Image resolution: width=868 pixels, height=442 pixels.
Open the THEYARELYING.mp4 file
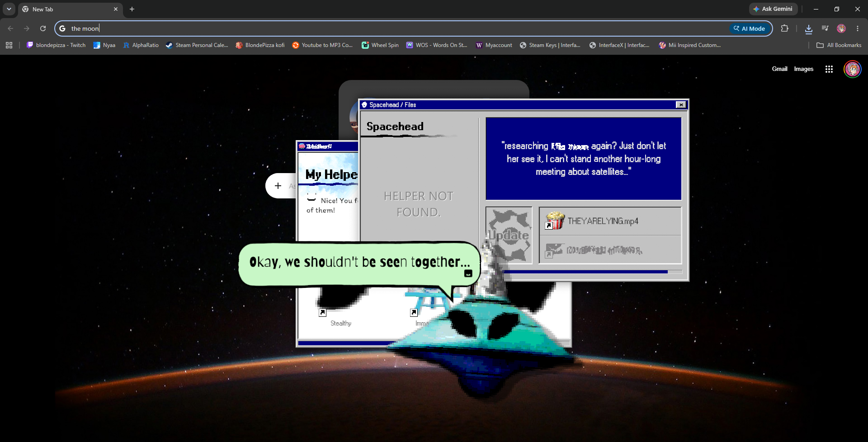(x=610, y=221)
